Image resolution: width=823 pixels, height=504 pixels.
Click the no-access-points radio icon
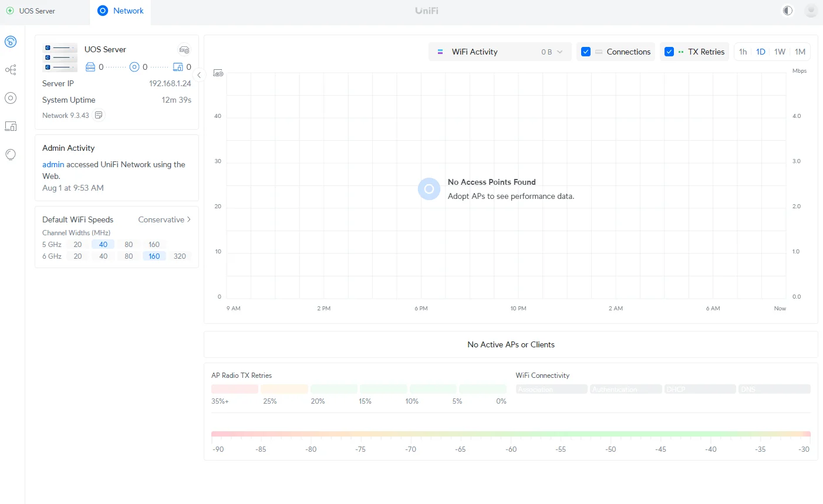[429, 189]
